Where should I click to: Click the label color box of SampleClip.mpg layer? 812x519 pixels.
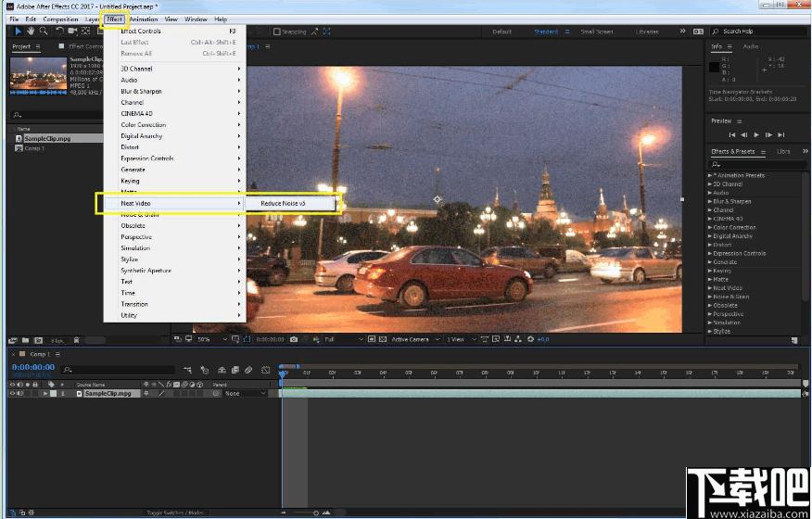[x=53, y=394]
